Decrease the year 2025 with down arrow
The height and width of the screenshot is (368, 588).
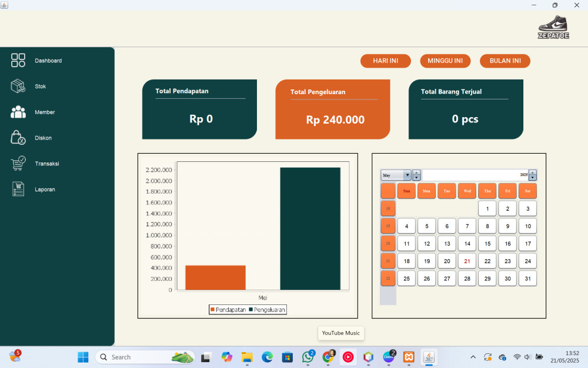pyautogui.click(x=533, y=178)
